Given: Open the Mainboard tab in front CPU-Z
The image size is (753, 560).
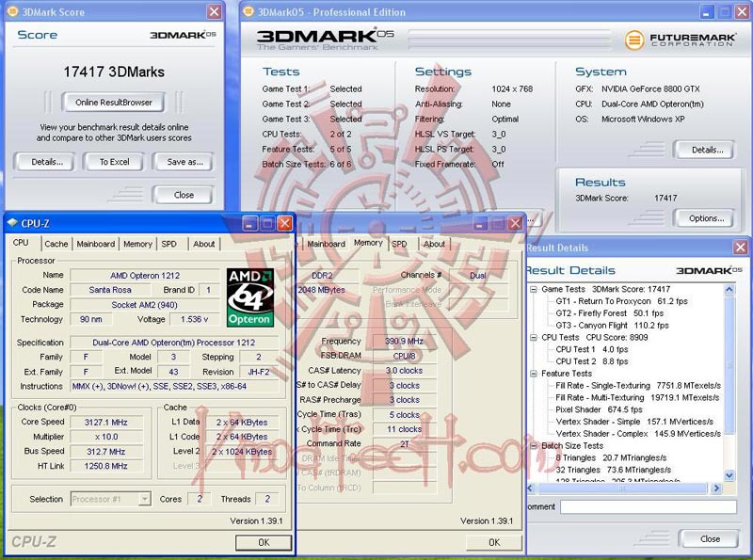Looking at the screenshot, I should pyautogui.click(x=96, y=244).
